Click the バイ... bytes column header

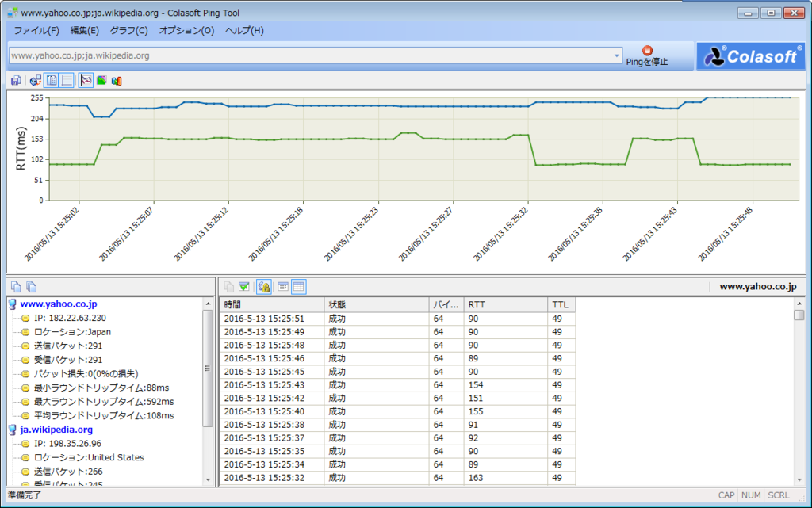coord(446,304)
